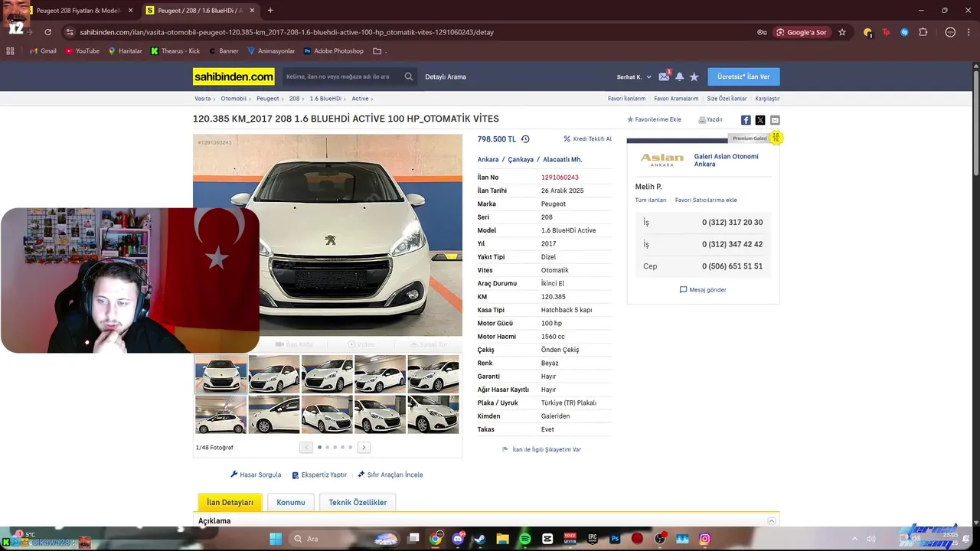Click the Windows Start button
The height and width of the screenshot is (551, 980).
[x=276, y=539]
